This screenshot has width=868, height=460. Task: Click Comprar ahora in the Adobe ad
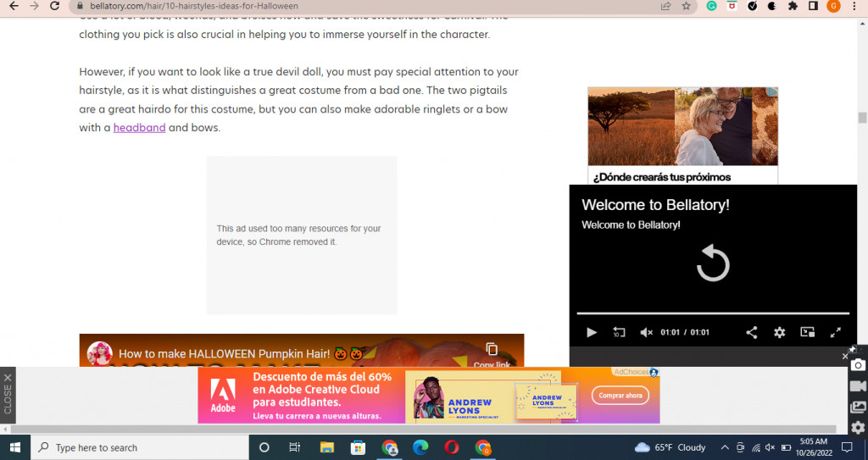[x=620, y=396]
